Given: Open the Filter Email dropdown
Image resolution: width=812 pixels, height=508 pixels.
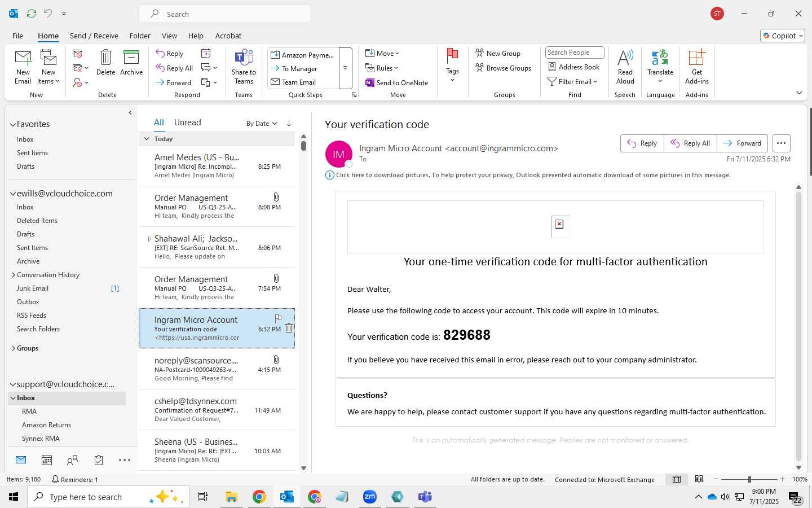Looking at the screenshot, I should click(572, 81).
